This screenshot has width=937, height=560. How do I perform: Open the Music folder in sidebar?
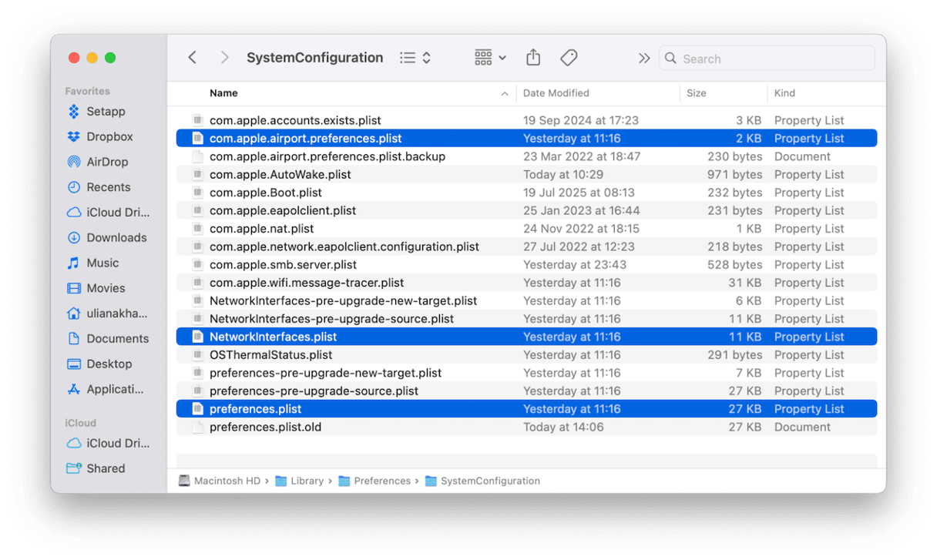(102, 263)
